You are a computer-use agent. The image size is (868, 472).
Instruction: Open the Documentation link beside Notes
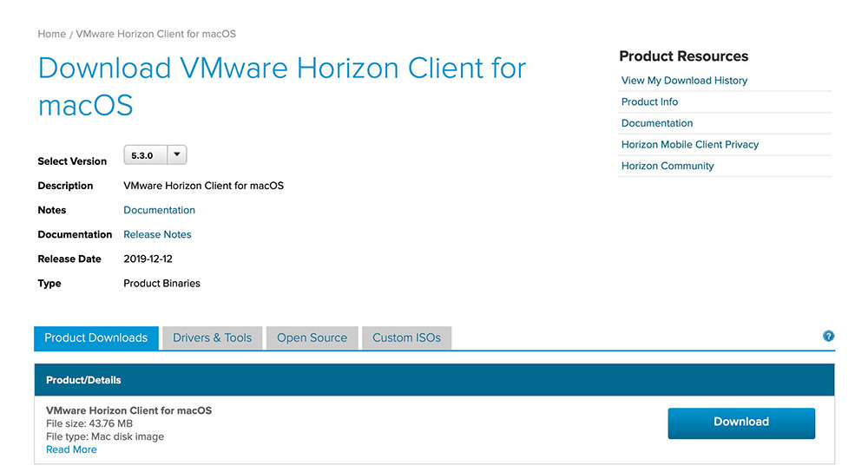coord(159,210)
